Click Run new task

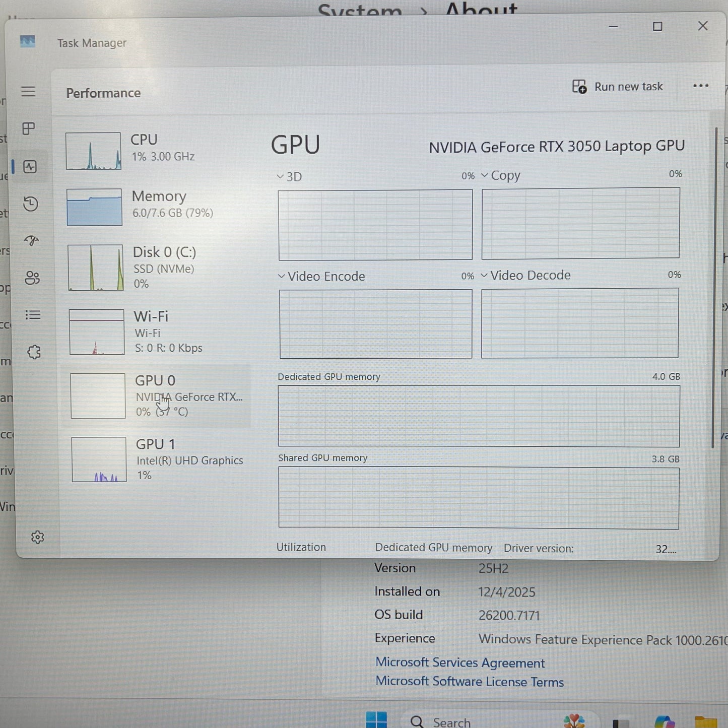[618, 86]
